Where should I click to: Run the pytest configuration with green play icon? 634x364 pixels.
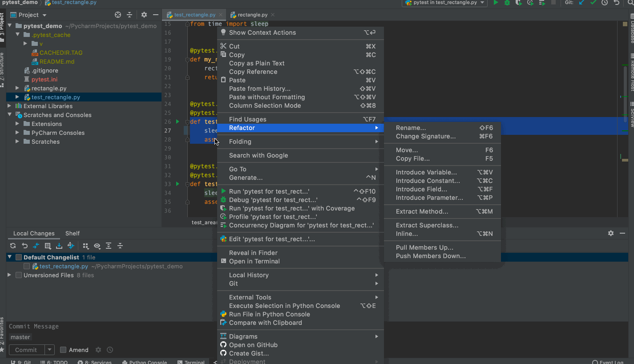click(x=496, y=3)
